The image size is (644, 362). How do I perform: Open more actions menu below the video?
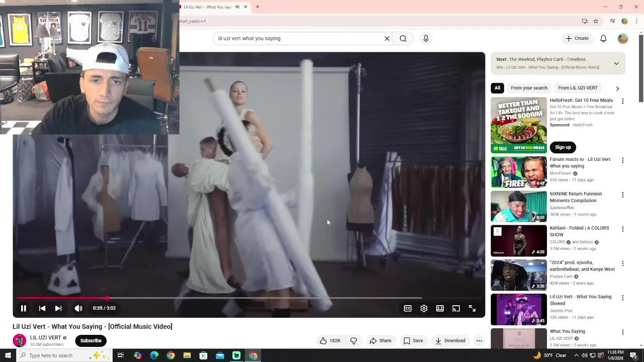(479, 341)
